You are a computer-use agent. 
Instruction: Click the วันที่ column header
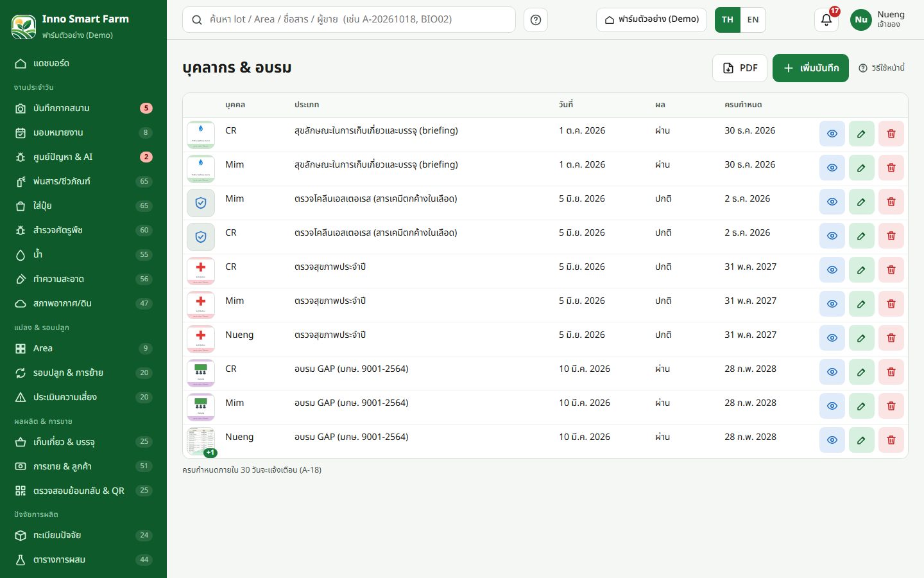click(x=566, y=105)
